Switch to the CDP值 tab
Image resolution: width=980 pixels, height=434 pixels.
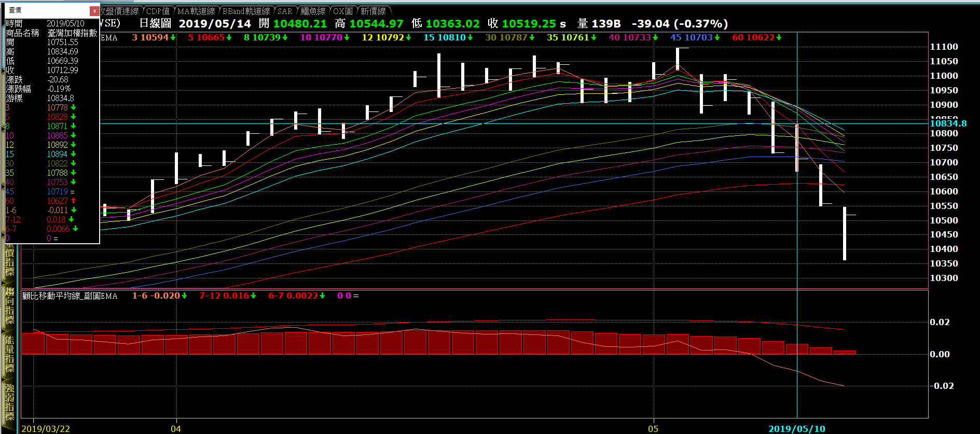(x=158, y=11)
